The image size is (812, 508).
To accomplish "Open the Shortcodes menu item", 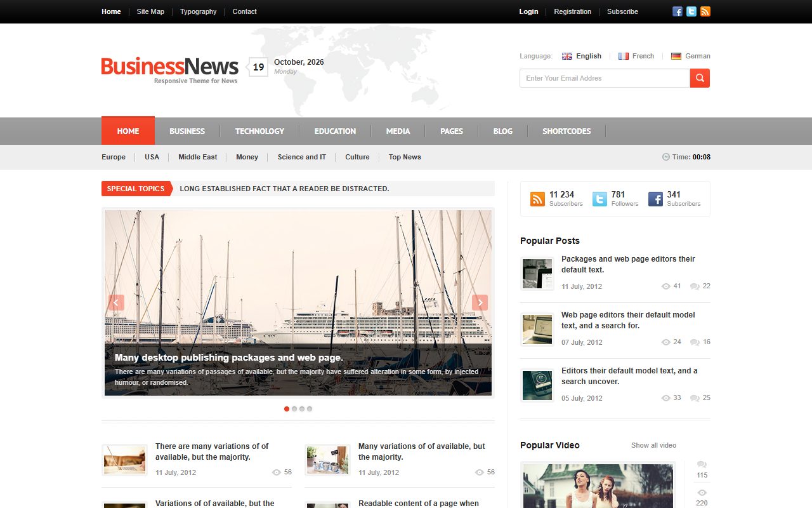I will tap(566, 131).
